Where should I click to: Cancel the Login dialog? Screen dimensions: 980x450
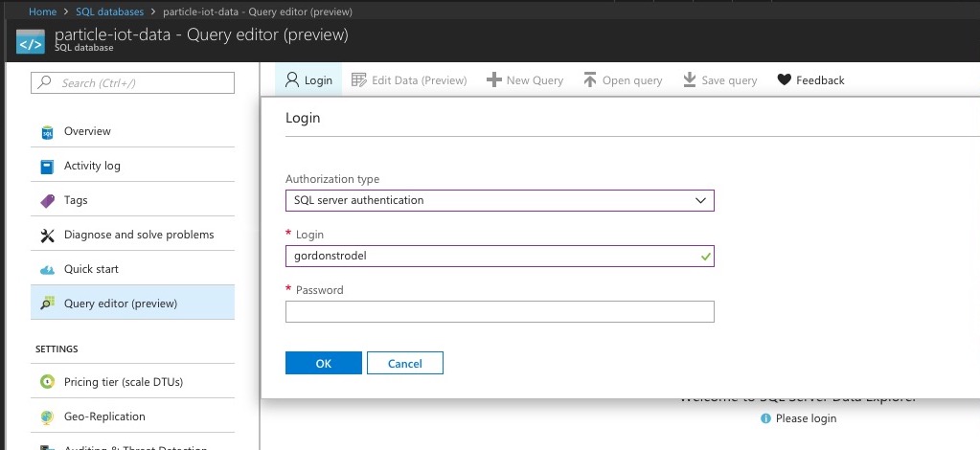point(405,363)
